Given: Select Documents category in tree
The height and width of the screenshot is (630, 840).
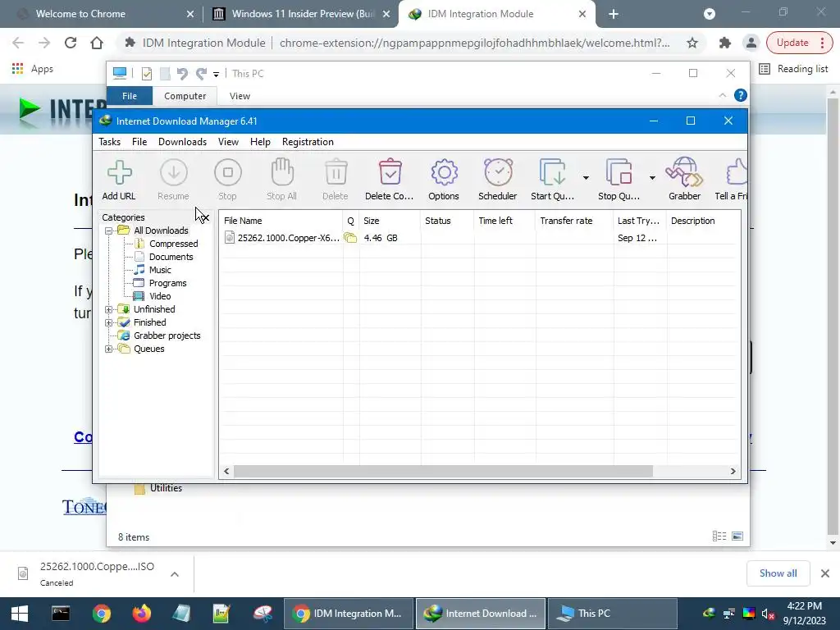Looking at the screenshot, I should click(x=171, y=257).
